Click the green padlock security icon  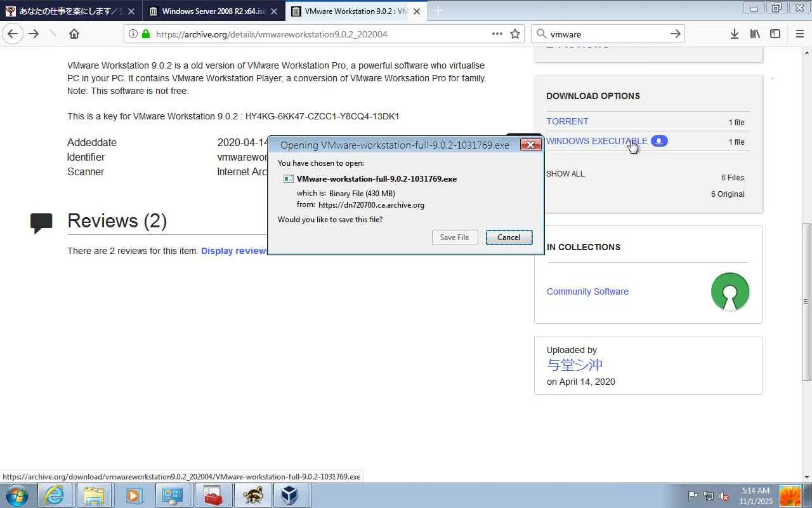point(146,34)
